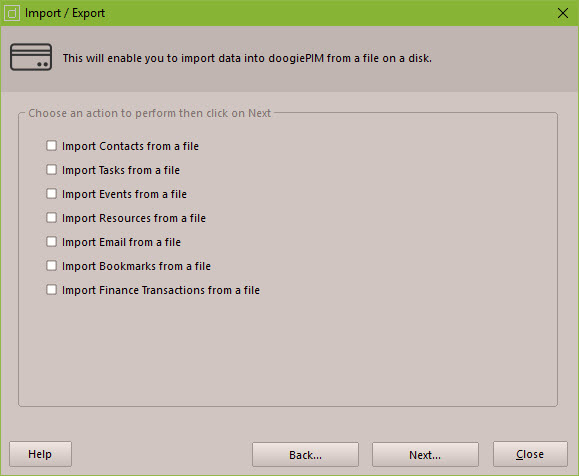Click the 'Choose an action to perform' group caption
The width and height of the screenshot is (579, 476).
[150, 113]
